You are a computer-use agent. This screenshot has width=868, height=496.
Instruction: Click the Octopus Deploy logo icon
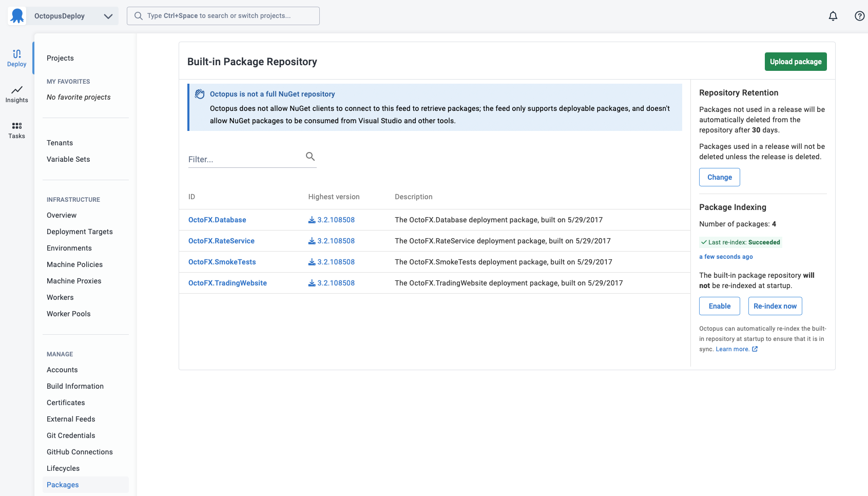(x=17, y=16)
